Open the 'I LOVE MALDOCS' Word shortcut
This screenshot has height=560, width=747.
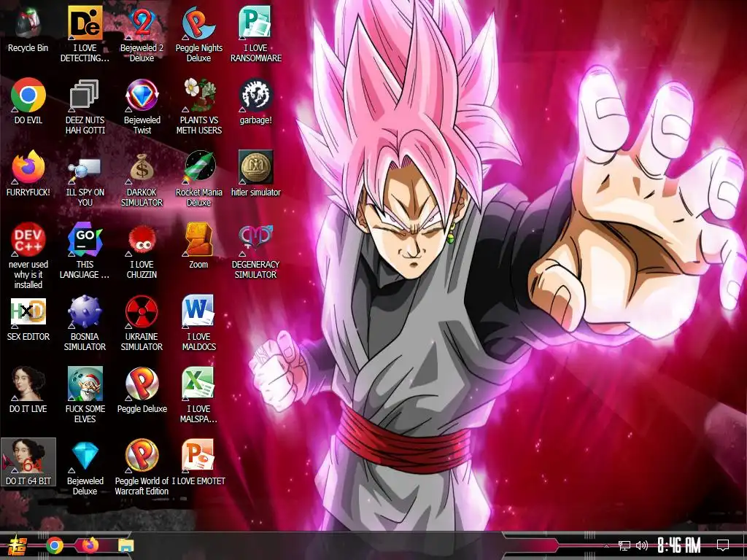(198, 323)
